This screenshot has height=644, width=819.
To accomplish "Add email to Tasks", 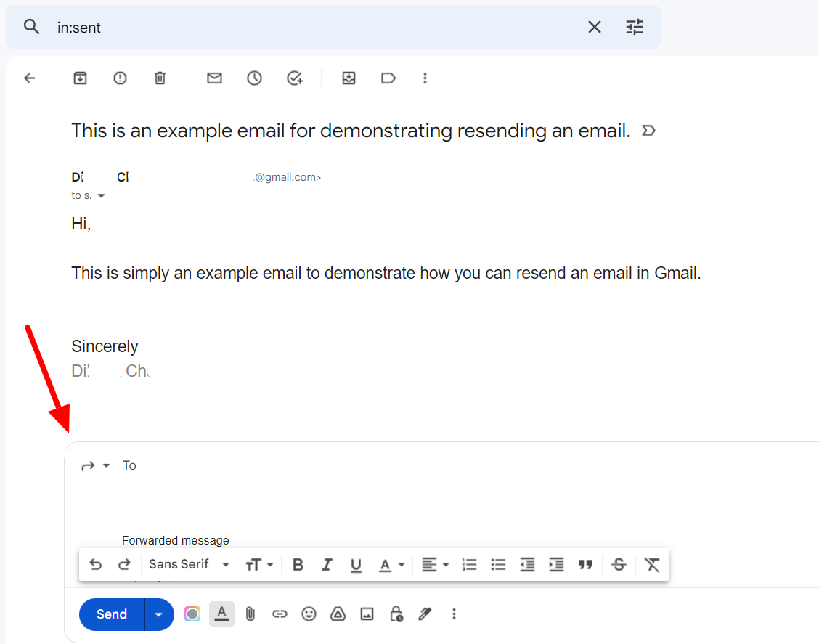I will pyautogui.click(x=295, y=78).
